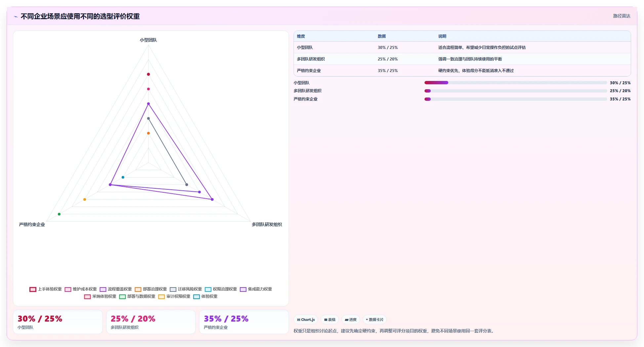Click table value 35% / 25%
The width and height of the screenshot is (644, 347).
(388, 71)
